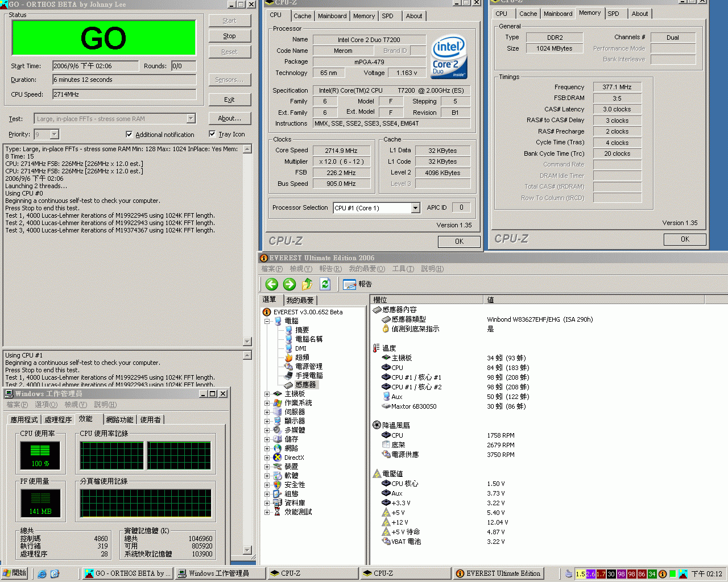This screenshot has height=582, width=728.
Task: Open the 工具 menu in EVEREST
Action: 403,269
